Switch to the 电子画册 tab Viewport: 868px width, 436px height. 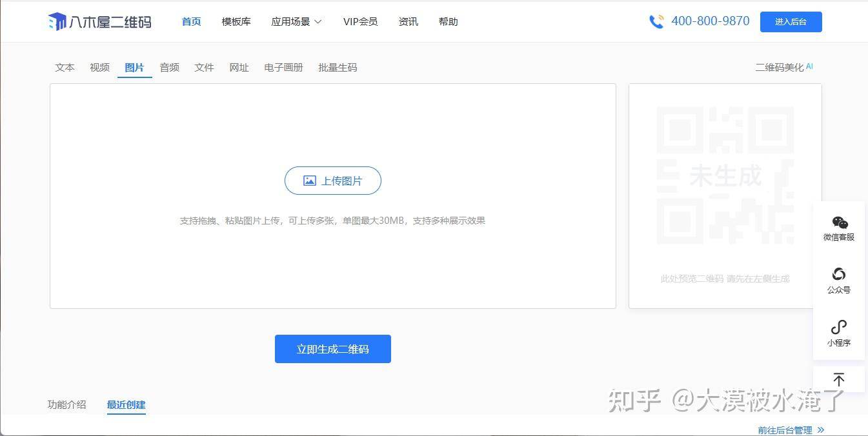(x=284, y=67)
